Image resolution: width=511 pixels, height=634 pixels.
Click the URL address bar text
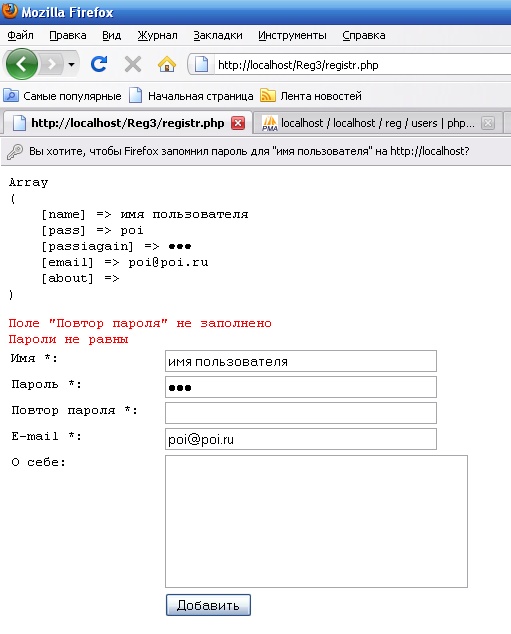(298, 65)
